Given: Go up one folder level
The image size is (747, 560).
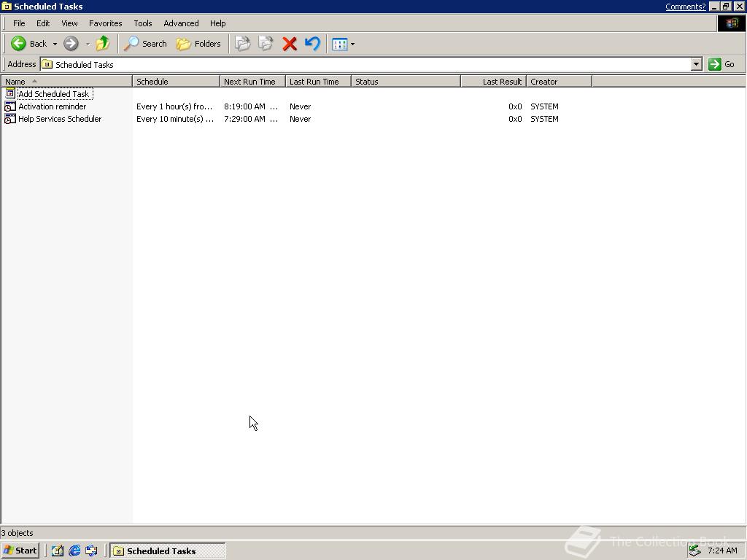Looking at the screenshot, I should click(102, 44).
